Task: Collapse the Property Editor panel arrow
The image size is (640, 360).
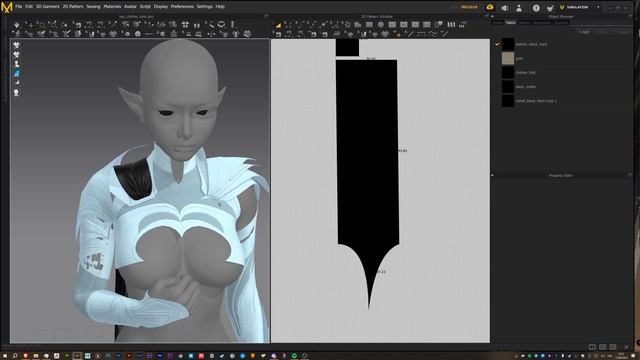Action: (492, 175)
